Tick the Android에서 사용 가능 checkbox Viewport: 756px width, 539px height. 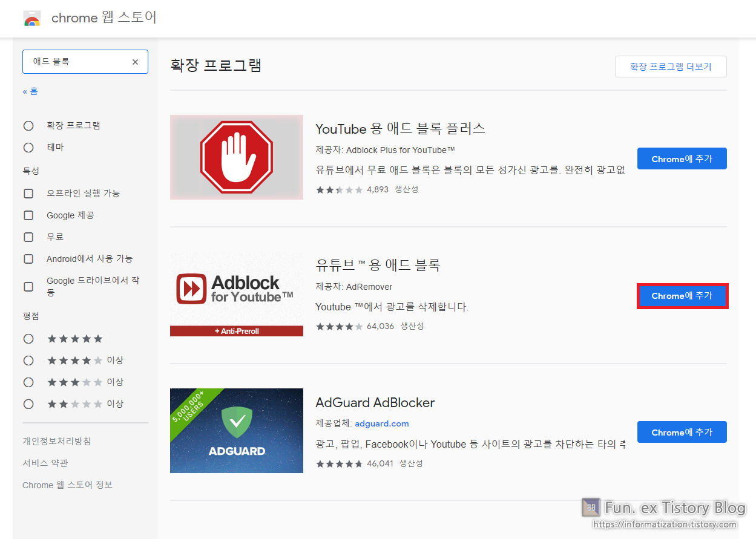tap(28, 259)
